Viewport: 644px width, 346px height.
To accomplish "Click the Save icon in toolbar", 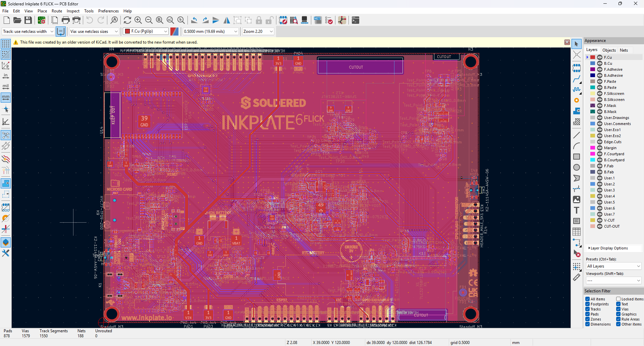I will pyautogui.click(x=28, y=20).
